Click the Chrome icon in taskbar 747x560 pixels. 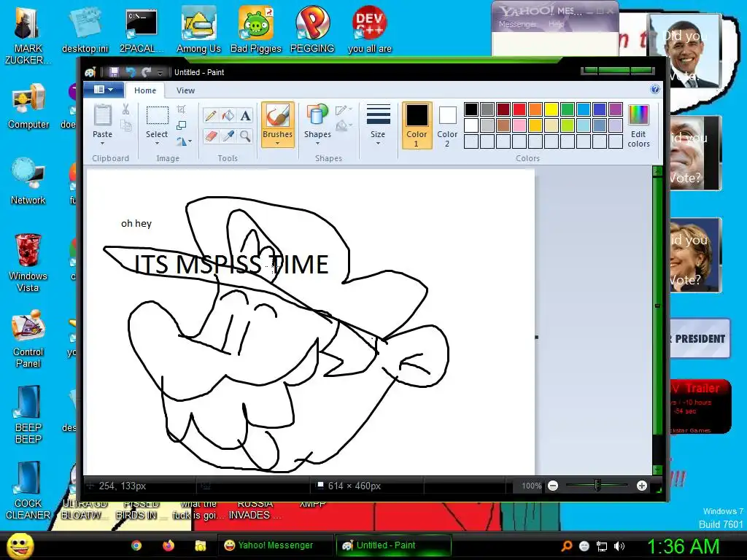click(x=136, y=545)
